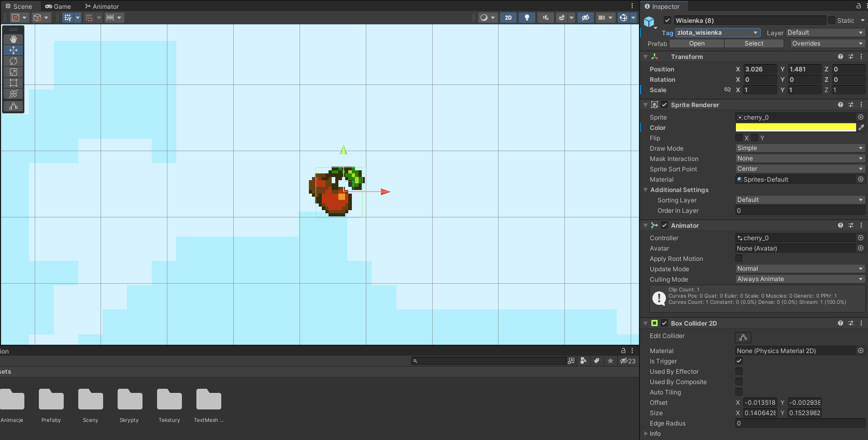Image resolution: width=868 pixels, height=440 pixels.
Task: Open the Draw Mode dropdown
Action: pos(800,148)
